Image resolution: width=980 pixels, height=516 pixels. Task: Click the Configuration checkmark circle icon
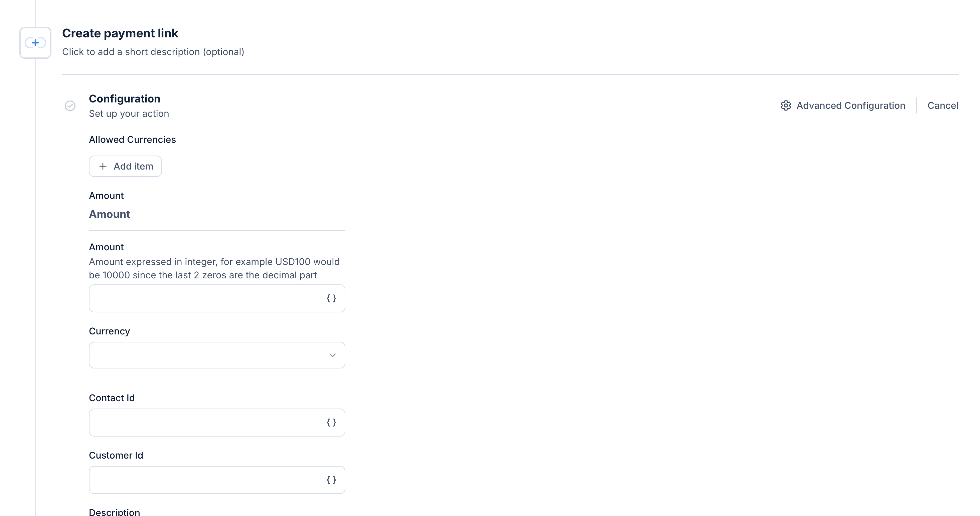(70, 106)
